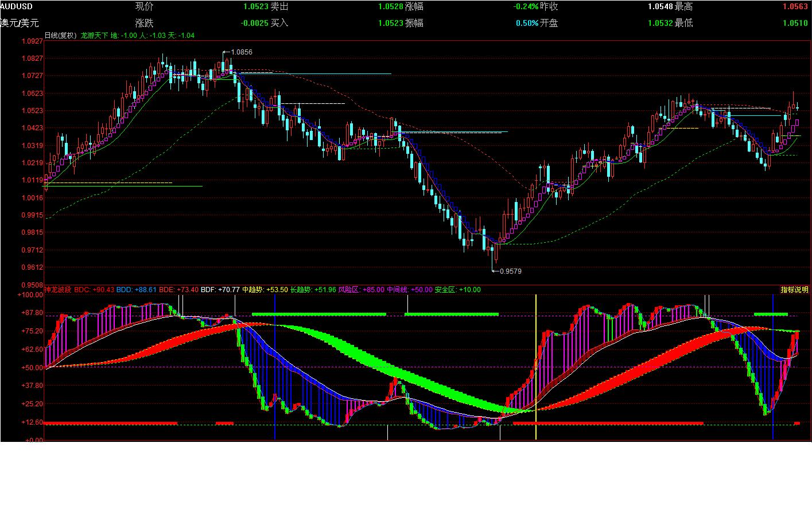Open the 指标说明 indicator description link

point(794,290)
